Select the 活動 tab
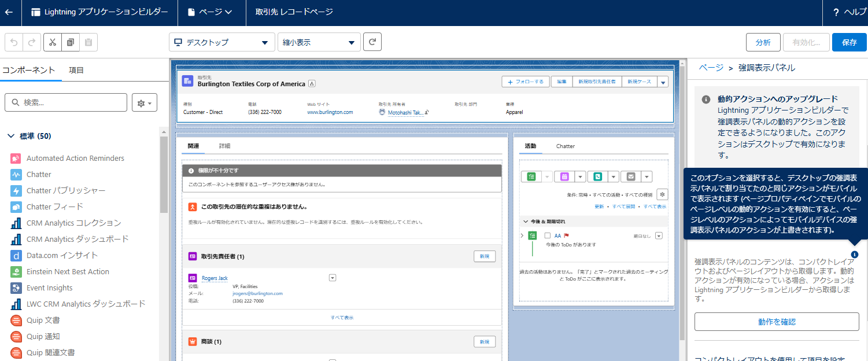Image resolution: width=868 pixels, height=361 pixels. 530,146
